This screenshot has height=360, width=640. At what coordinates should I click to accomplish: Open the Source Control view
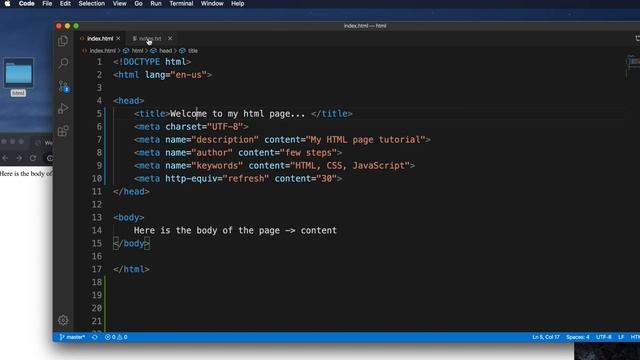coord(63,86)
